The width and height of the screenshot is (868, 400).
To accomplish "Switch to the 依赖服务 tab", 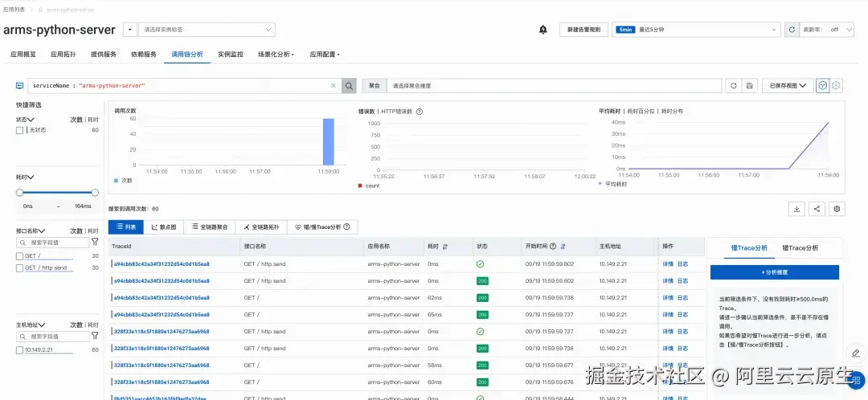I will pos(144,55).
